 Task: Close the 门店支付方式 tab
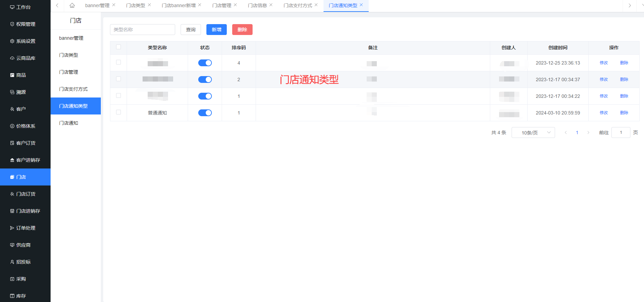[316, 5]
